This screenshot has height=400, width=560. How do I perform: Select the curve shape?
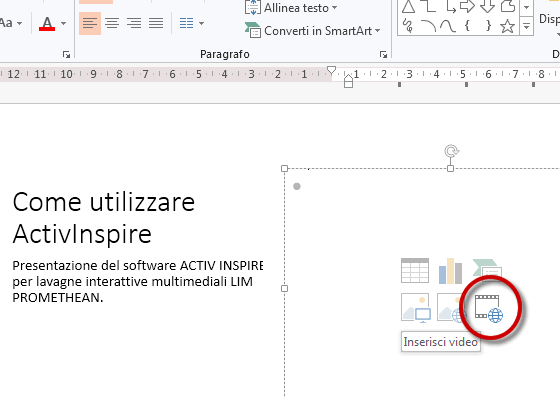pos(448,26)
